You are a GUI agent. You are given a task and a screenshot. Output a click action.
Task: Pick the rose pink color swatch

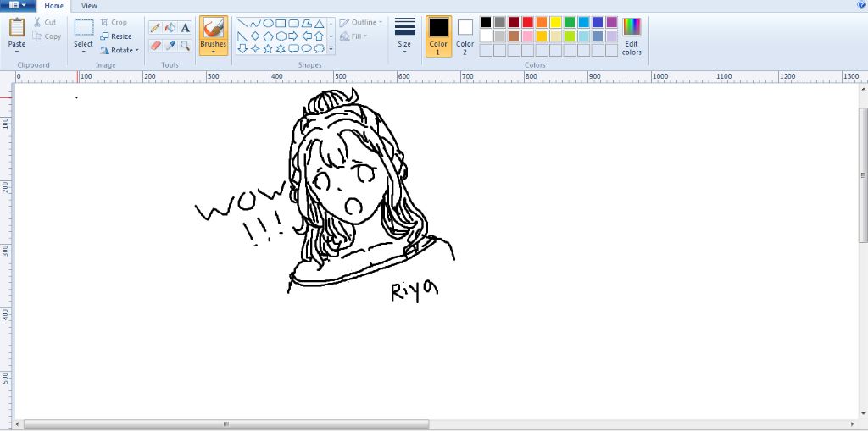[x=527, y=36]
